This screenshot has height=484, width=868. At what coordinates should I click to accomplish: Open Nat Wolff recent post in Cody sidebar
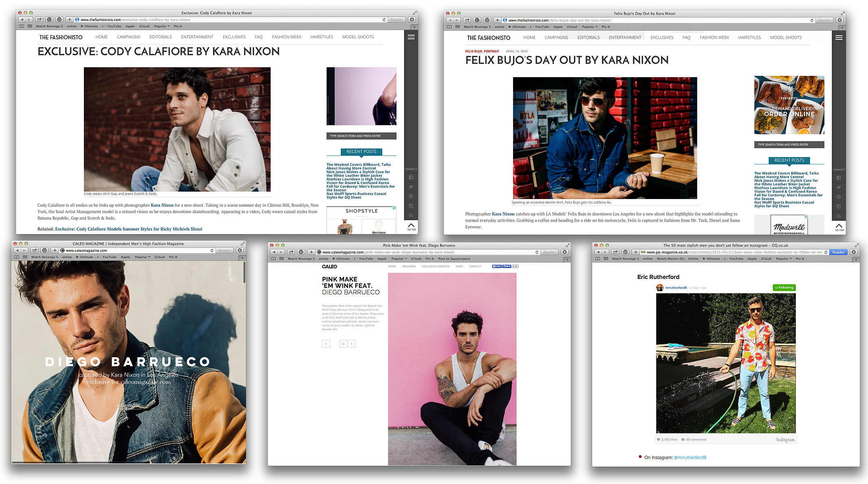(x=356, y=195)
